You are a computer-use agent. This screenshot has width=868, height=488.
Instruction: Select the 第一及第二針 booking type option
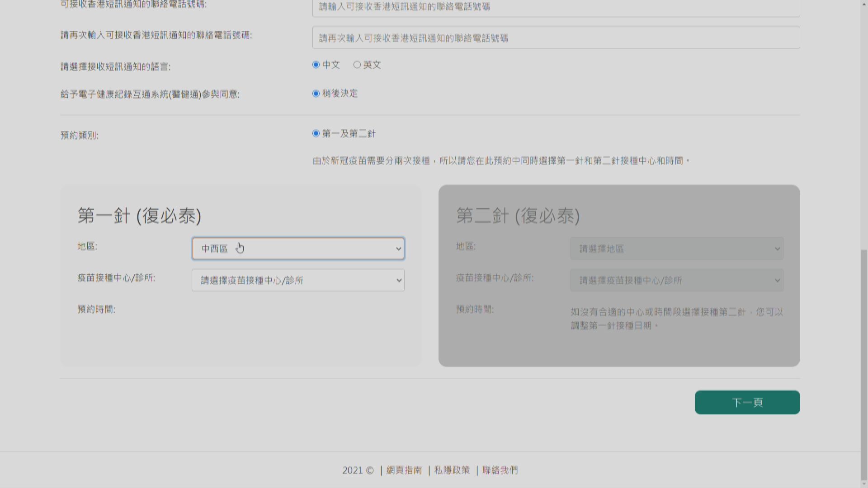click(x=316, y=134)
